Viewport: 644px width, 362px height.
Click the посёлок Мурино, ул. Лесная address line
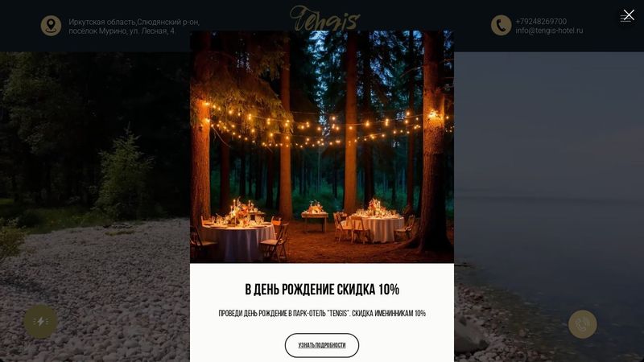122,31
